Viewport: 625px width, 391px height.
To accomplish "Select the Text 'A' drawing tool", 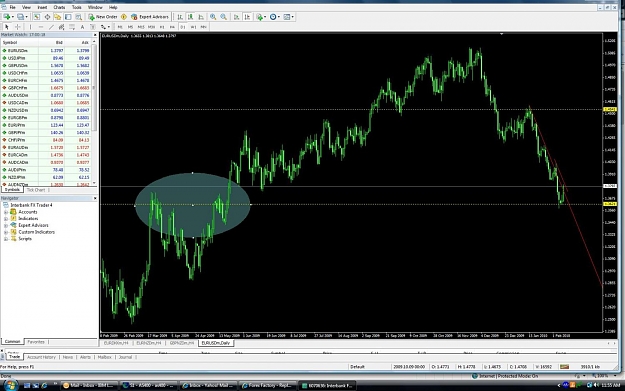I will 83,27.
